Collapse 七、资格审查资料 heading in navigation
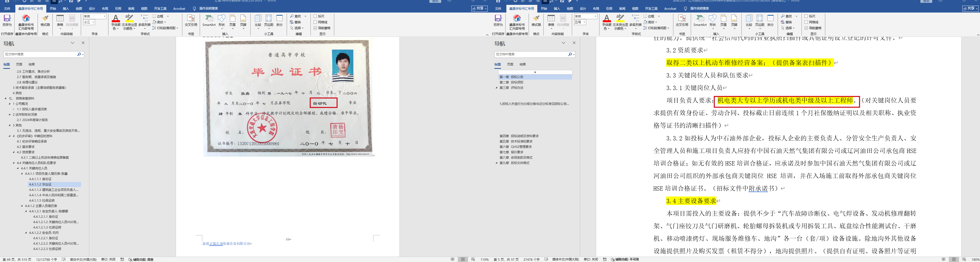The height and width of the screenshot is (262, 980). click(6, 98)
